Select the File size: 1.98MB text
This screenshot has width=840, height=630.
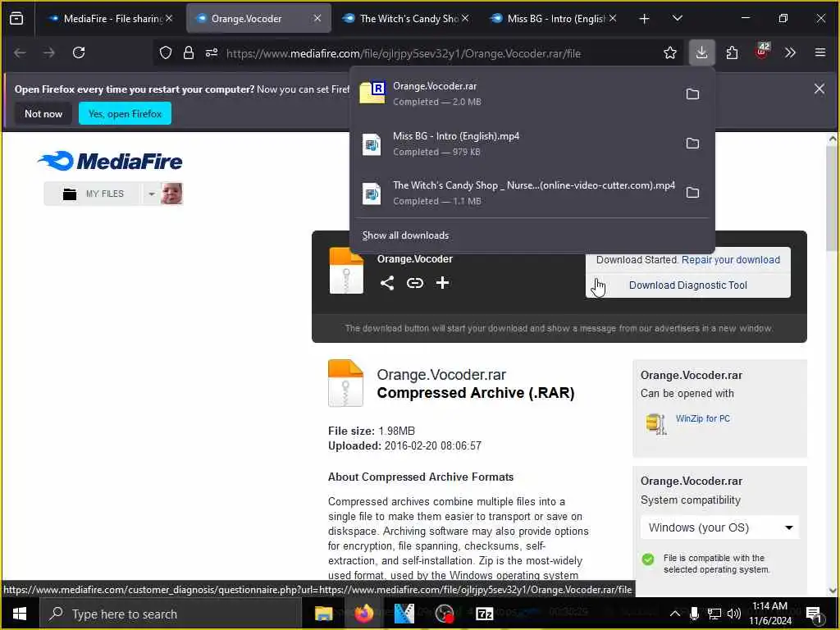click(372, 431)
